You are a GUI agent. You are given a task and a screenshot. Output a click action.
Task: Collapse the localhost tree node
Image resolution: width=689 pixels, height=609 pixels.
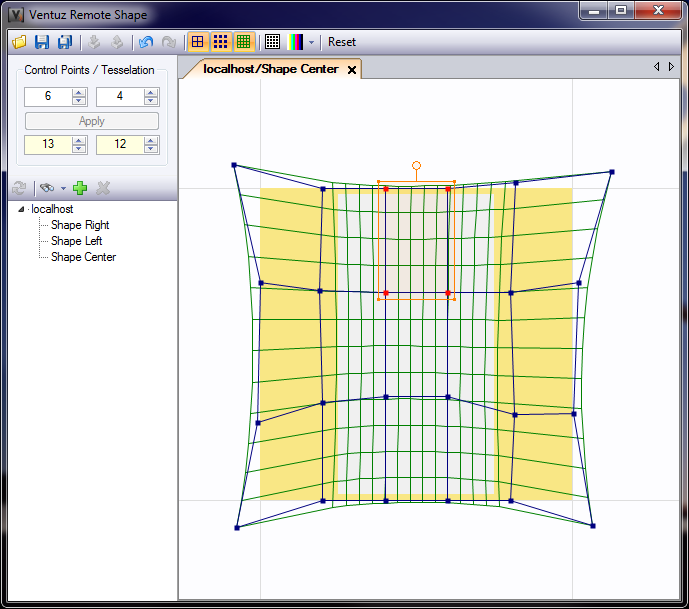point(22,209)
